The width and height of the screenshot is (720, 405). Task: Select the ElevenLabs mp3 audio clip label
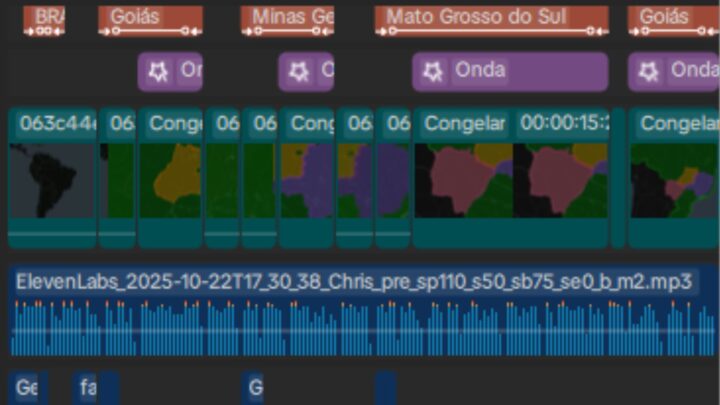354,281
